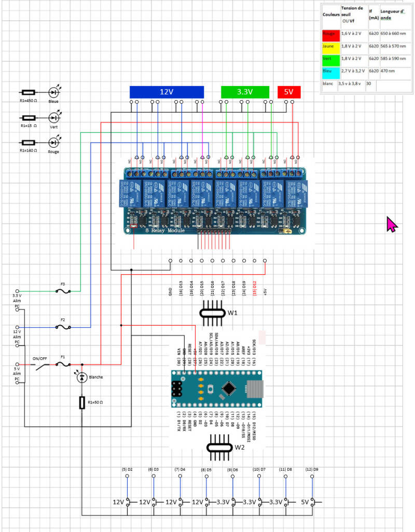415x532 pixels.
Task: Click the F3 fuse symbol on the 3.3V line
Action: click(63, 291)
